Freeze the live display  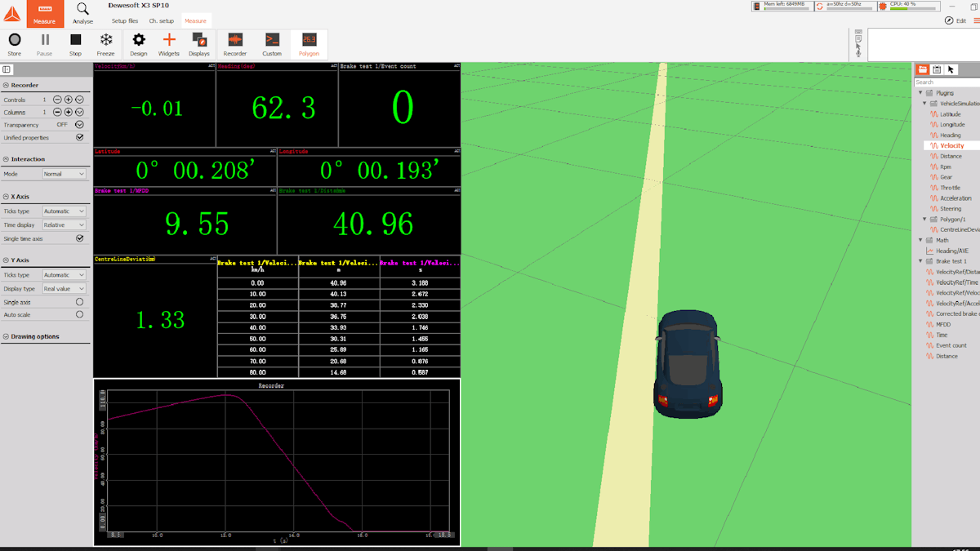(x=106, y=44)
